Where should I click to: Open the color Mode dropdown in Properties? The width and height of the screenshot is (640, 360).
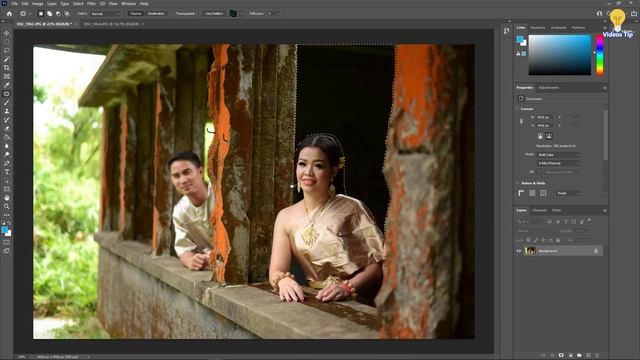558,155
